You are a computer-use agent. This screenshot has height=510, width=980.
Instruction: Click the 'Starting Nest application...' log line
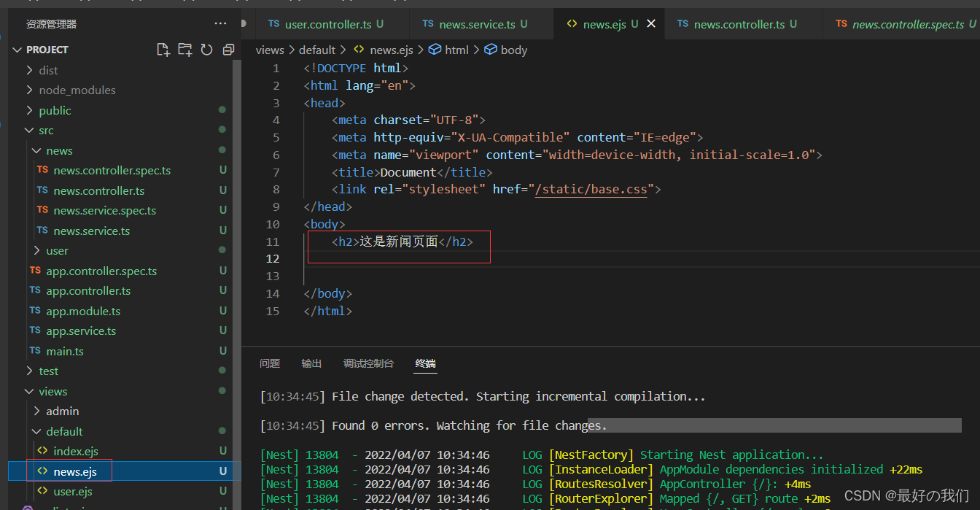(x=542, y=455)
